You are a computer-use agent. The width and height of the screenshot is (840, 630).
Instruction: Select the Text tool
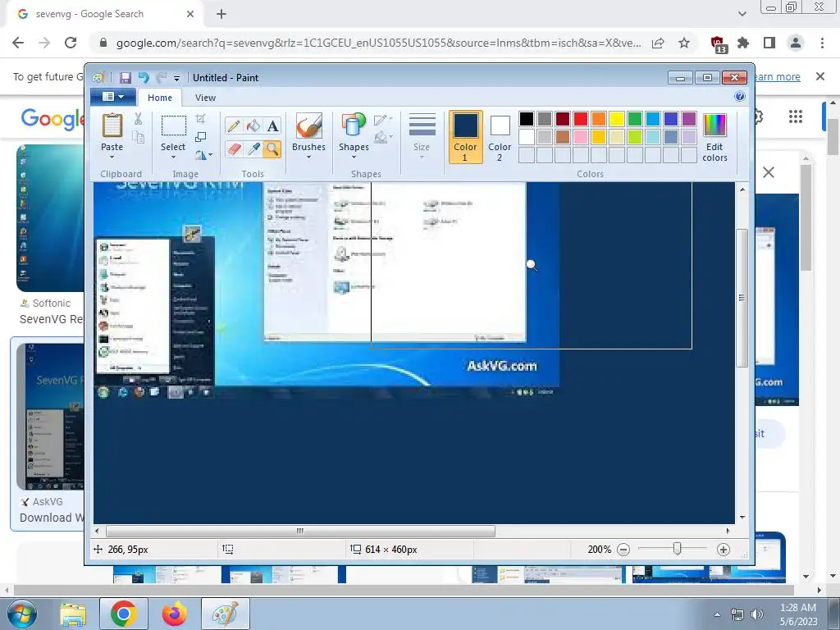[272, 126]
